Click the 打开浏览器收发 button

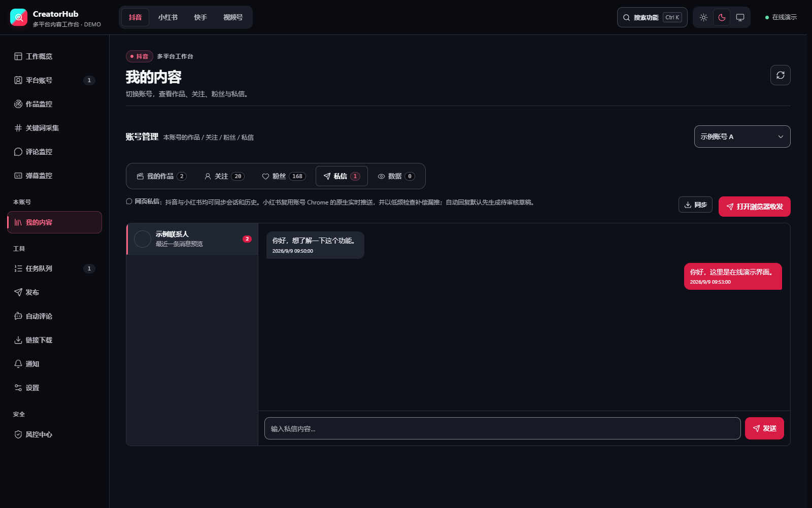click(x=755, y=207)
